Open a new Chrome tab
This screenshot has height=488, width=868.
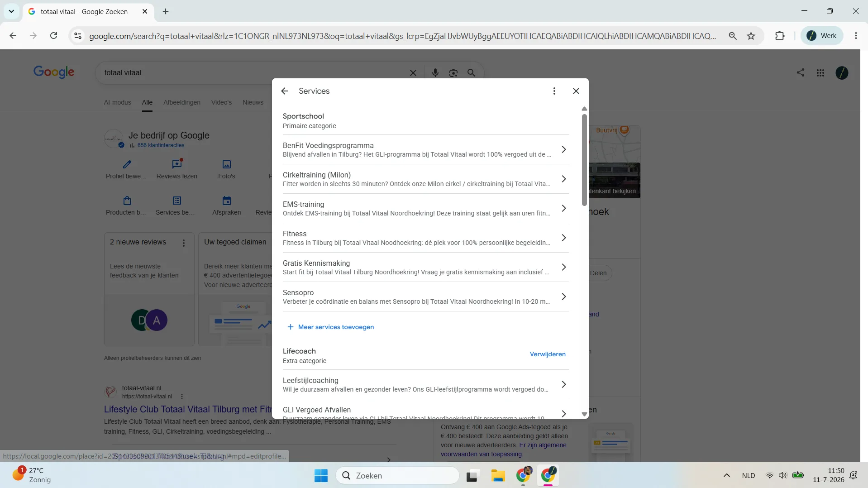166,11
